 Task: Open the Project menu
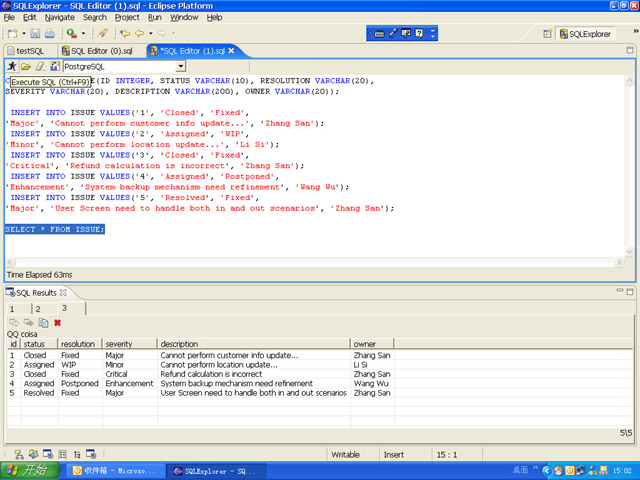click(x=127, y=18)
